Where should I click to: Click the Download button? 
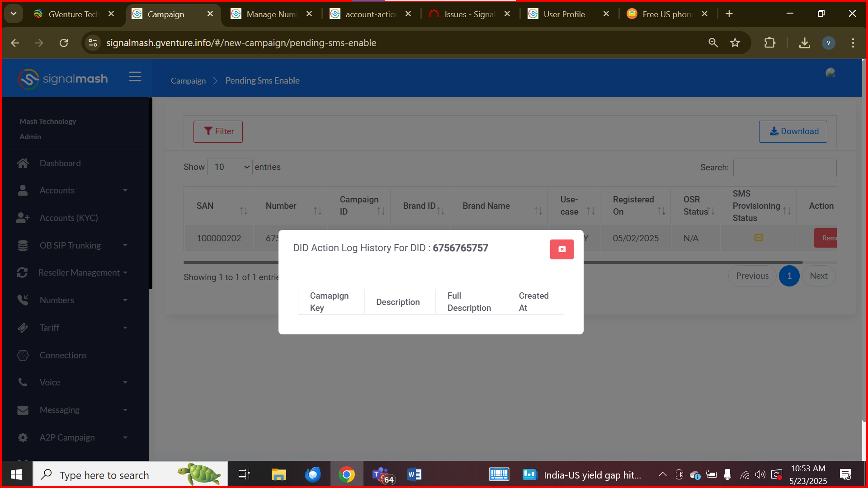click(x=793, y=131)
